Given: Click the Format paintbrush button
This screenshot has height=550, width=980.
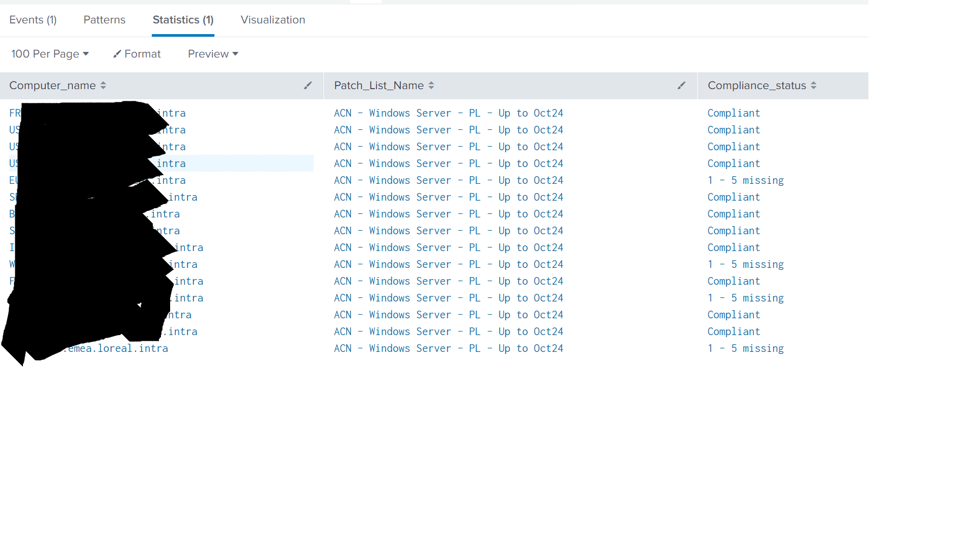Looking at the screenshot, I should coord(137,54).
